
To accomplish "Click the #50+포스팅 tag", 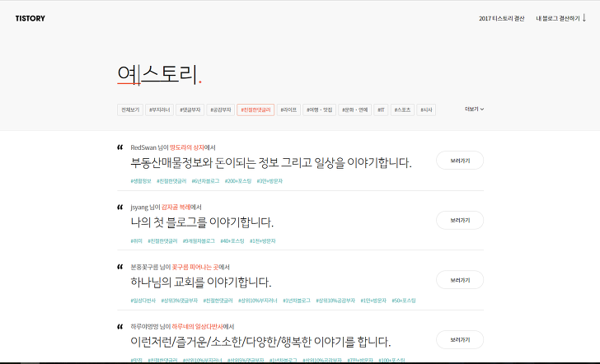I will coord(404,301).
